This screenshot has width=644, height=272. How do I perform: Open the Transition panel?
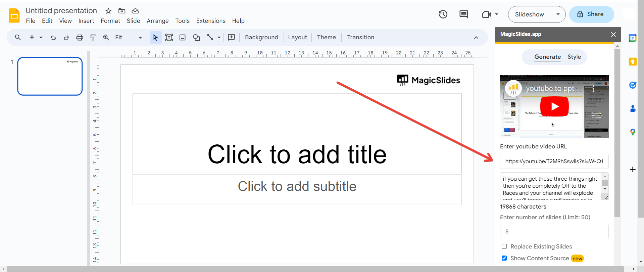(360, 37)
